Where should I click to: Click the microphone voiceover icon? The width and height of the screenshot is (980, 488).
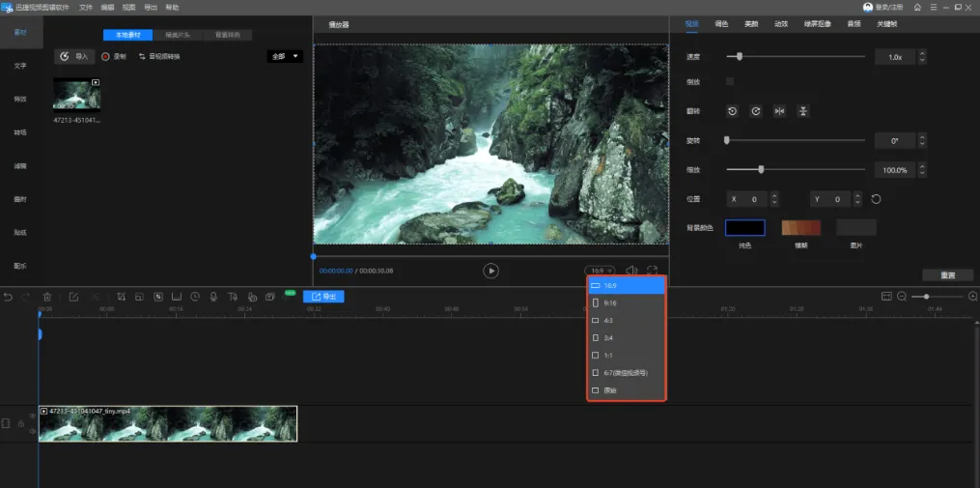pos(213,297)
